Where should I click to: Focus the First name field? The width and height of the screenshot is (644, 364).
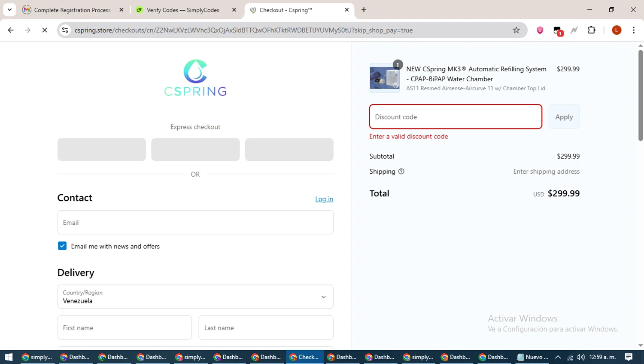coord(125,327)
